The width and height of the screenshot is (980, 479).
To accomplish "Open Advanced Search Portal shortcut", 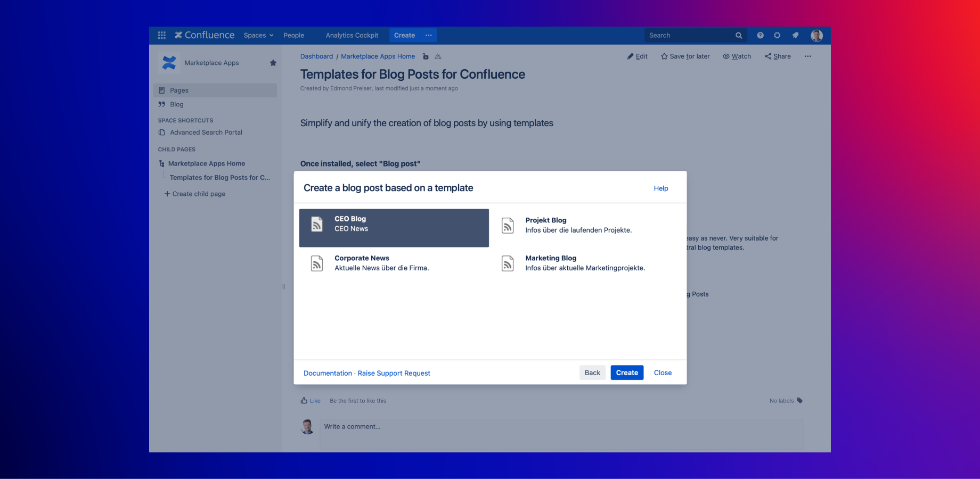I will 206,133.
